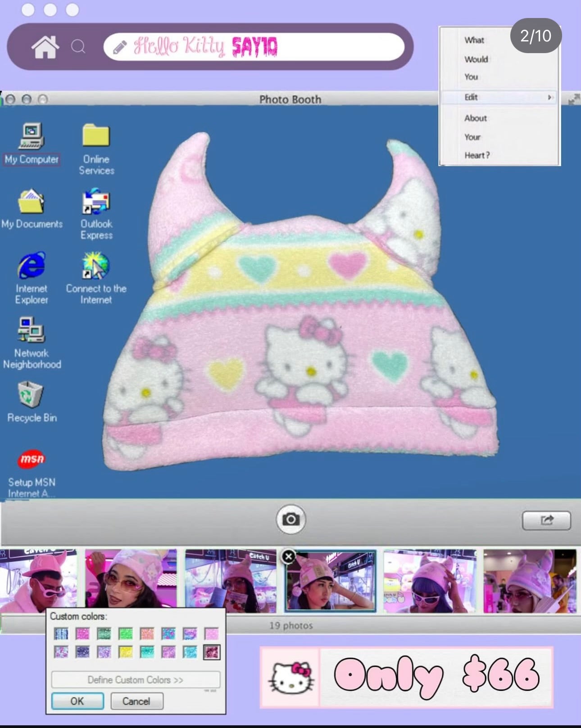Launch the Internet Explorer icon
The width and height of the screenshot is (581, 728).
coord(32,278)
